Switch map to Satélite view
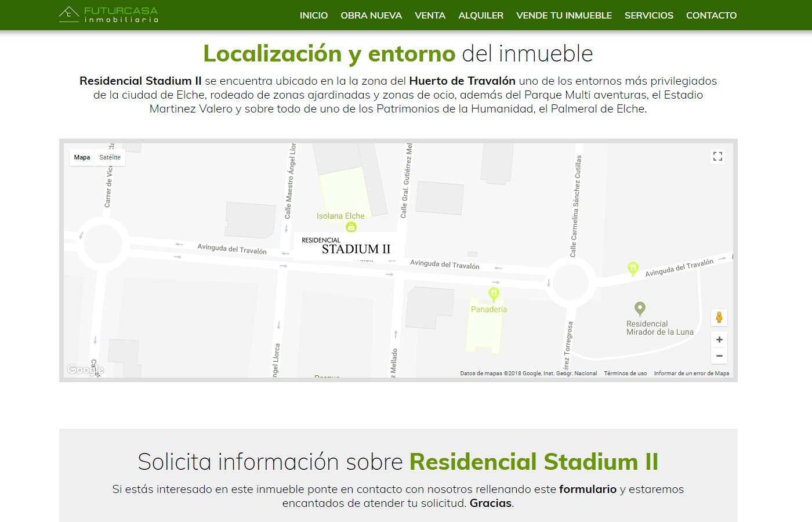 (110, 157)
